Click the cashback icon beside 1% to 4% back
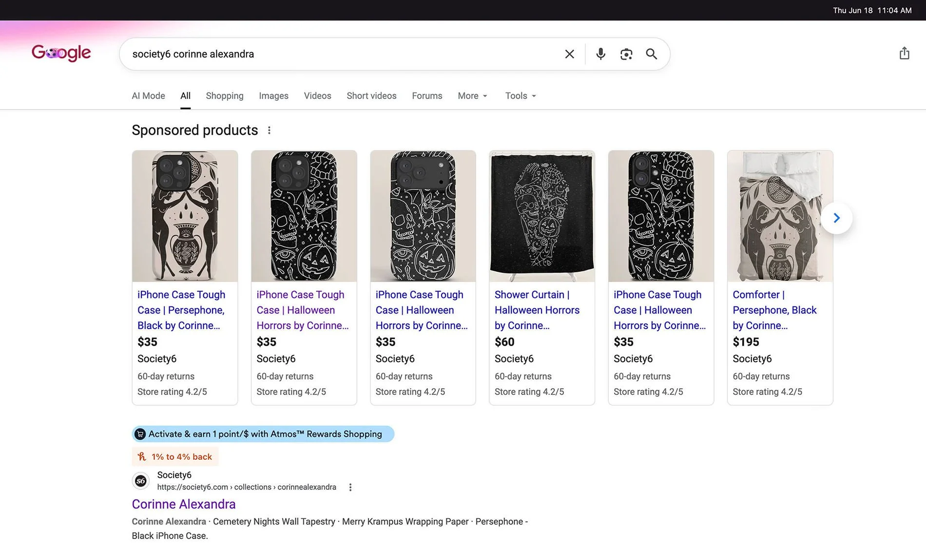Viewport: 926px width, 560px height. pos(142,456)
